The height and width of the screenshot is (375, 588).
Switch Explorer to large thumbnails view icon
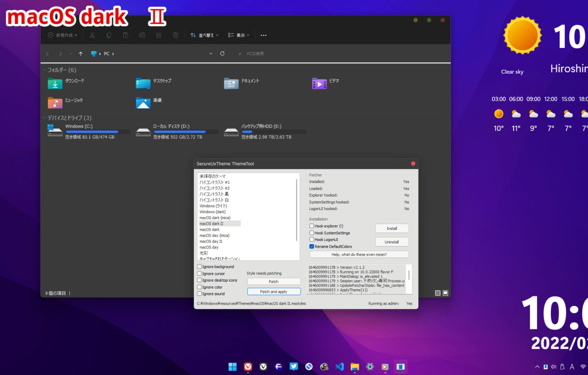[445, 293]
